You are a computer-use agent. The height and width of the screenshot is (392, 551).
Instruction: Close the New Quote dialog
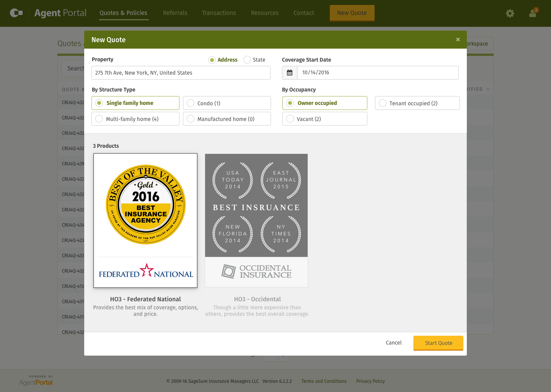click(458, 39)
